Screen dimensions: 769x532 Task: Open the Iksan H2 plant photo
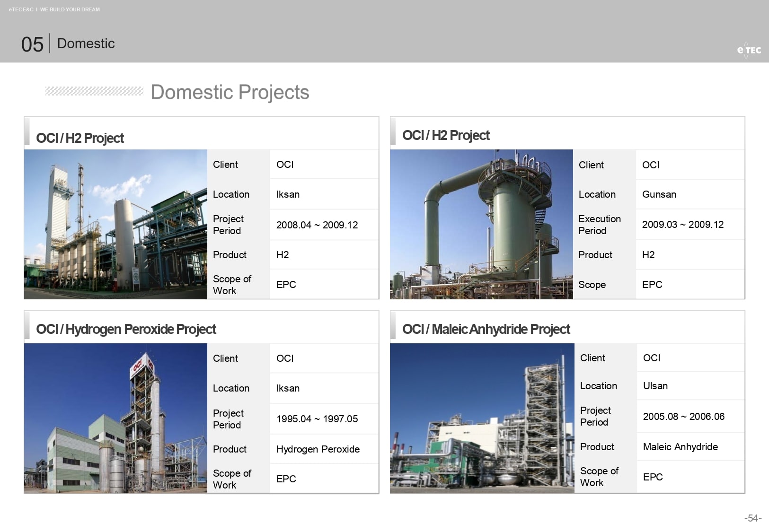115,224
